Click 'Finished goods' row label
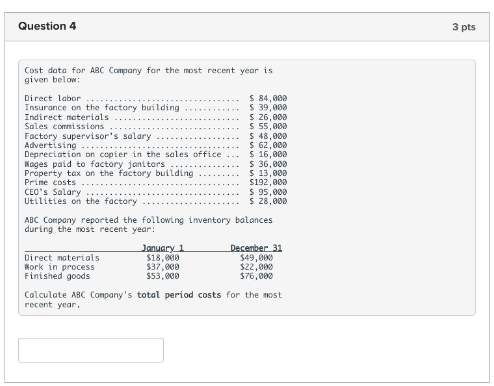The image size is (494, 386). (x=57, y=276)
